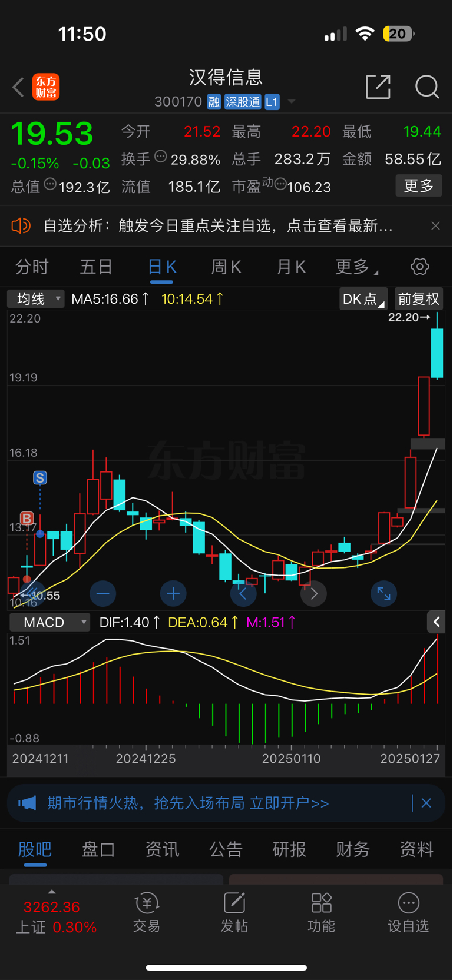
Task: Change 前复权 adjustment setting
Action: pyautogui.click(x=419, y=299)
